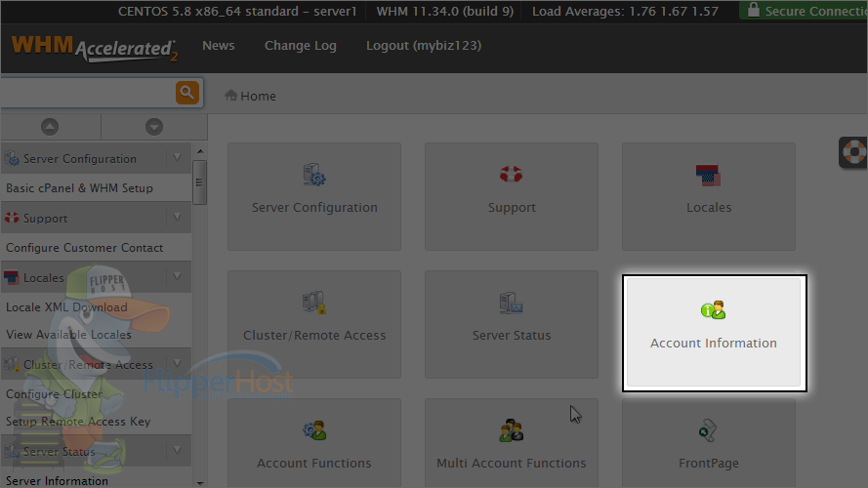Screen dimensions: 868x488
Task: Open the Server Configuration tile
Action: tap(314, 196)
